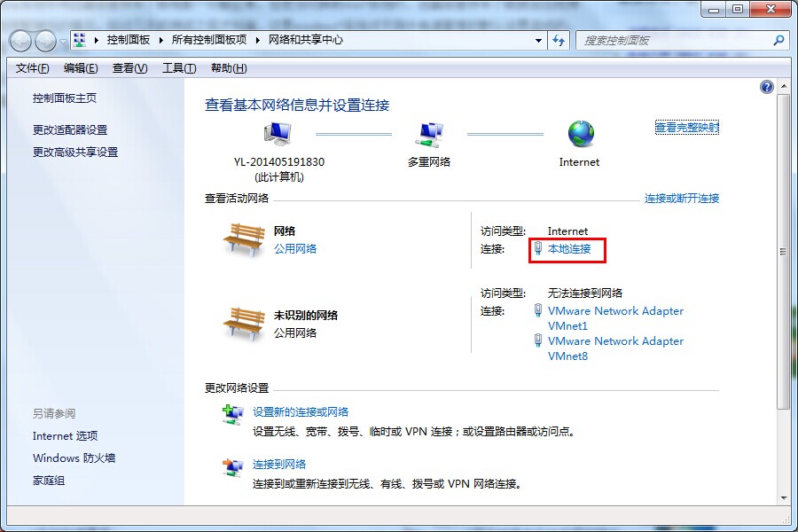
Task: Click the computer icon above YL-201405191830
Action: [277, 135]
